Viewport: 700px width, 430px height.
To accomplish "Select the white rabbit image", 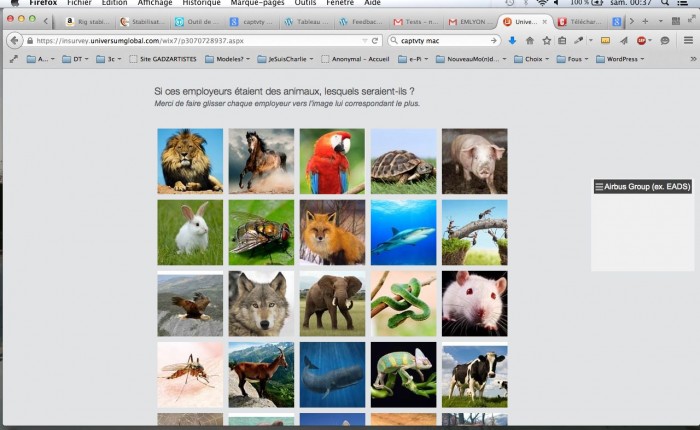I will (190, 232).
